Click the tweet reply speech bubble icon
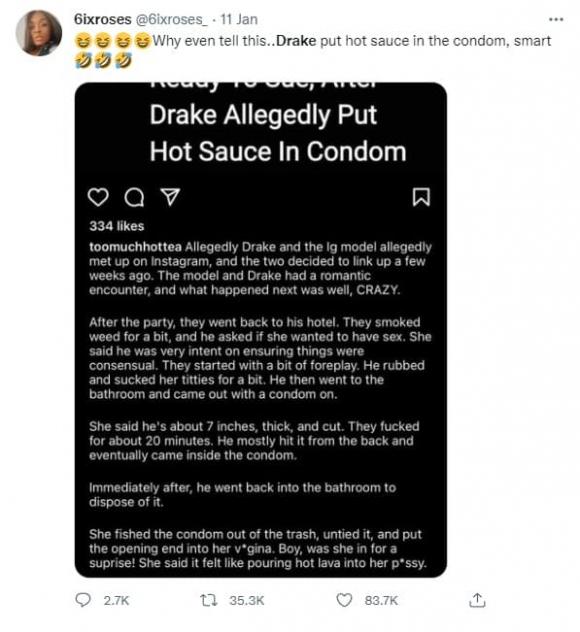The height and width of the screenshot is (632, 580). click(x=83, y=600)
